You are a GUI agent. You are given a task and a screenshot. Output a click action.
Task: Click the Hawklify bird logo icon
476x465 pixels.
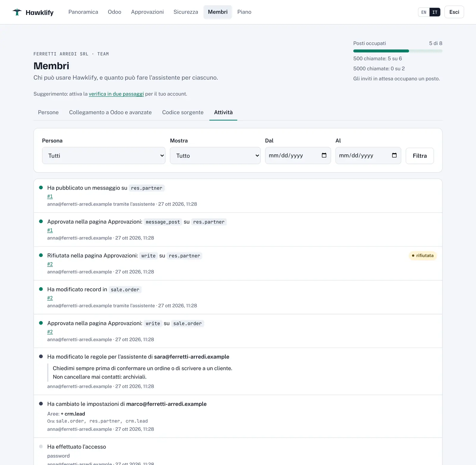click(x=17, y=12)
